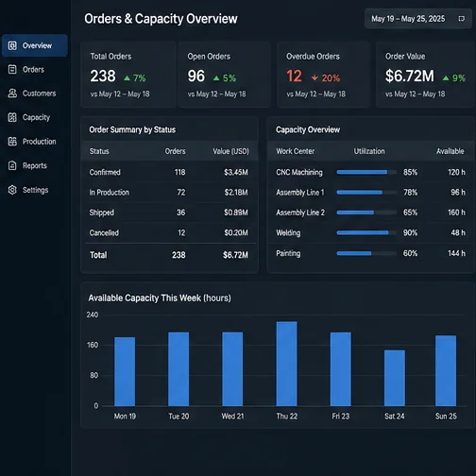Click the Orders list icon in sidebar

point(12,70)
